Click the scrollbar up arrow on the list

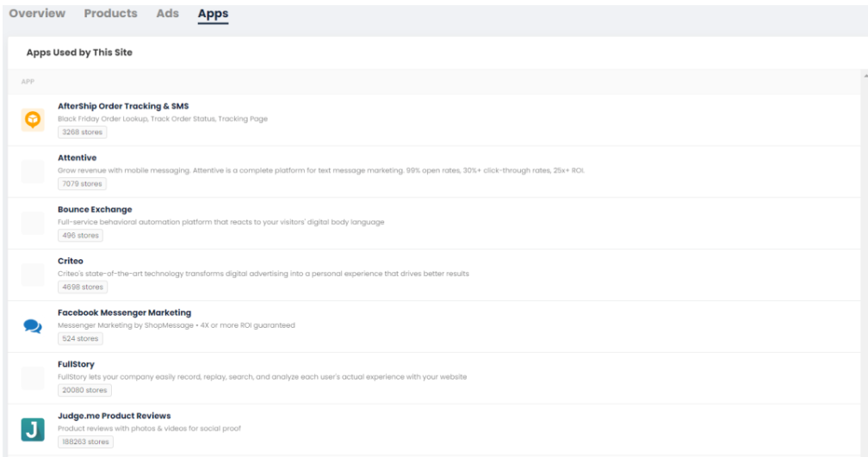[x=865, y=76]
